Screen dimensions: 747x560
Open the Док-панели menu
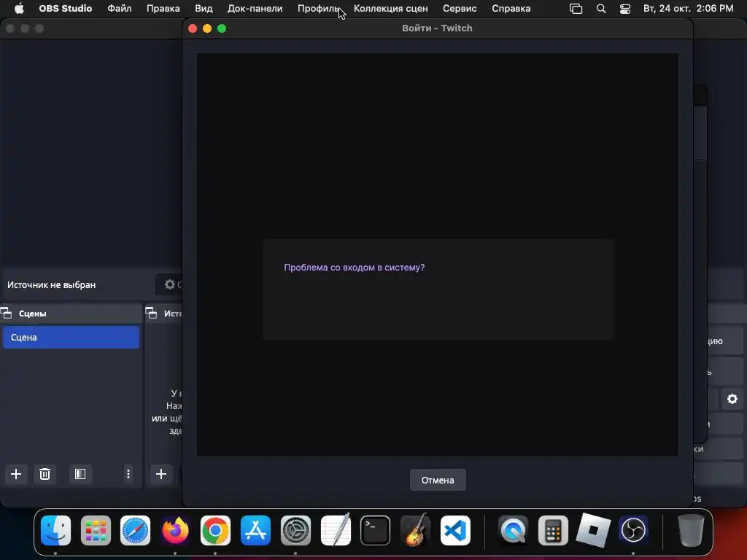(255, 9)
